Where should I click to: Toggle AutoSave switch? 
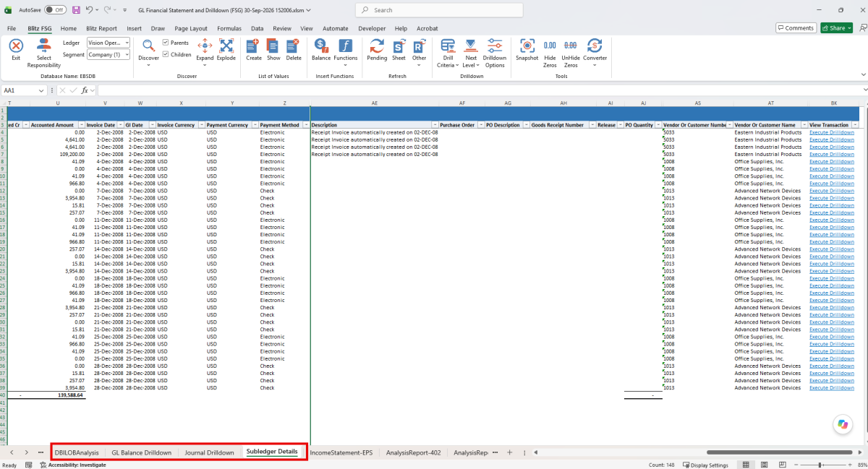tap(55, 10)
